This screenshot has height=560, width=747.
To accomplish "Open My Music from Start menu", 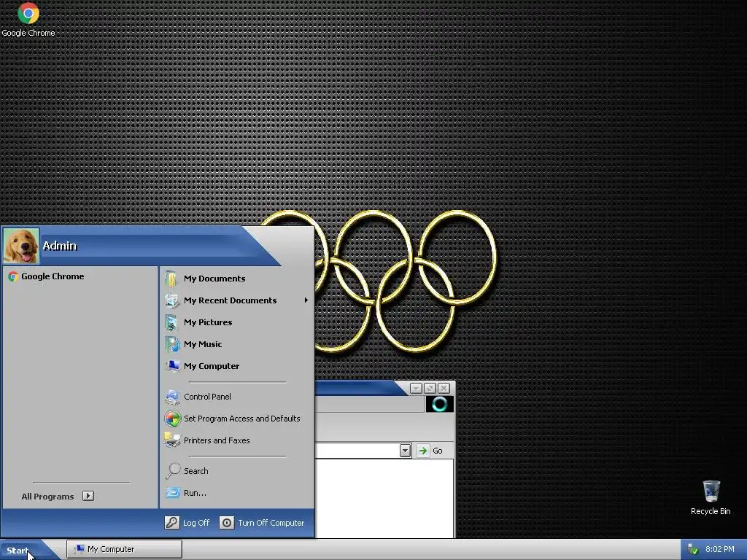I will pyautogui.click(x=237, y=344).
